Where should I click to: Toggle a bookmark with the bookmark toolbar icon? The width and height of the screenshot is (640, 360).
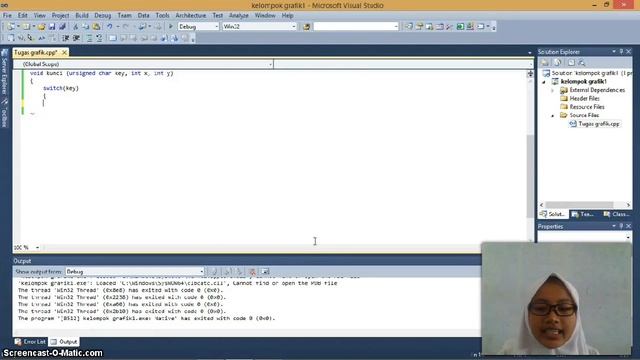(112, 38)
